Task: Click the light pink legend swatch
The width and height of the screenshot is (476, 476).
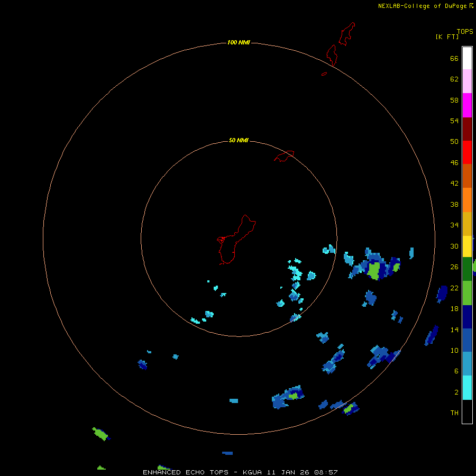Action: 467,81
